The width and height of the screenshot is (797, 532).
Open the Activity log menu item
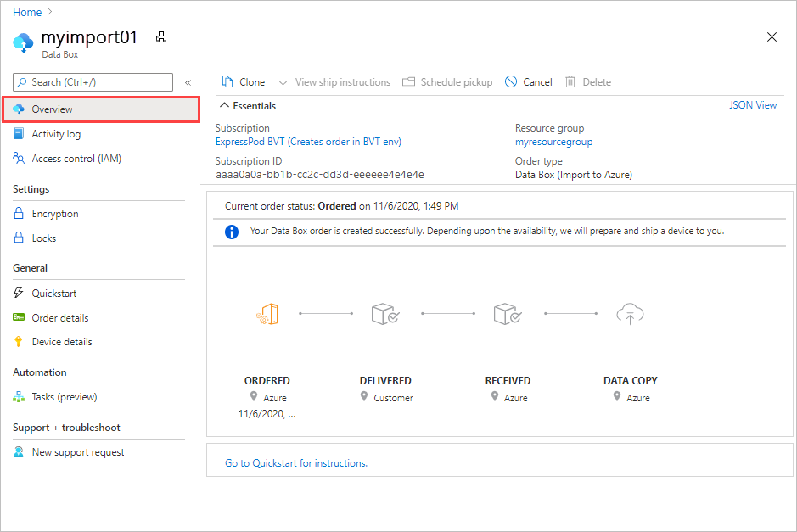[x=56, y=134]
